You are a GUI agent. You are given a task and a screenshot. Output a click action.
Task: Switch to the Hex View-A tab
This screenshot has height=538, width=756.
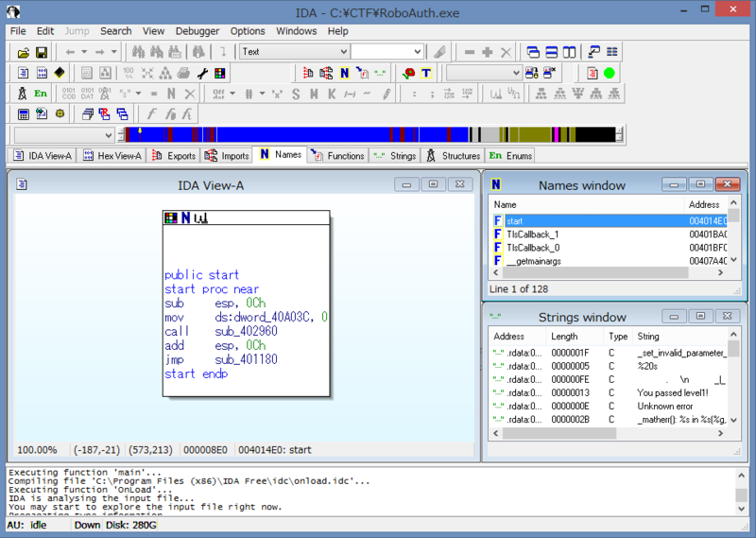[x=112, y=156]
